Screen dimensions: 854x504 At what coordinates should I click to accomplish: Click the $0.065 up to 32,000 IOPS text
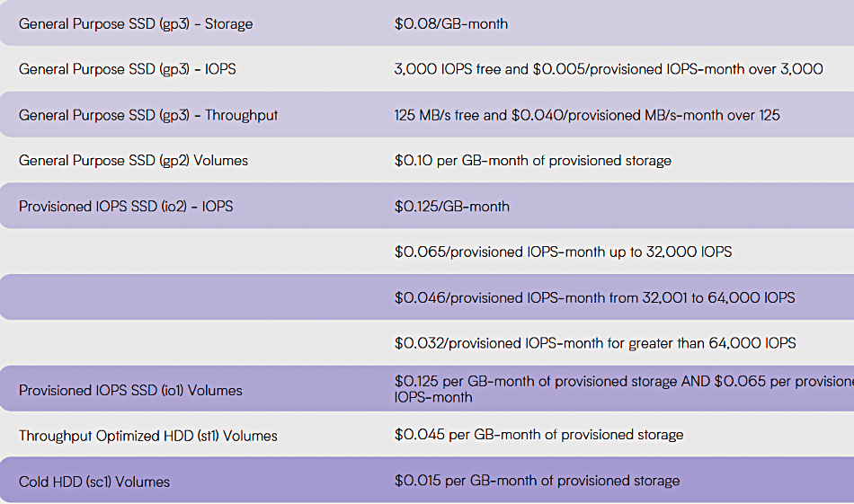(563, 252)
